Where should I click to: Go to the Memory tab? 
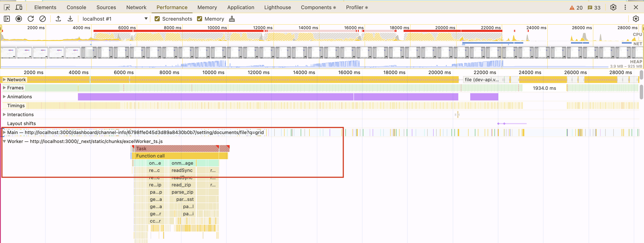coord(207,7)
